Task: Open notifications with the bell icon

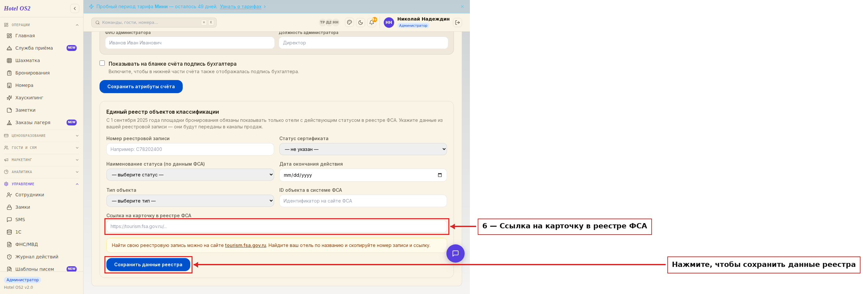Action: [x=372, y=23]
